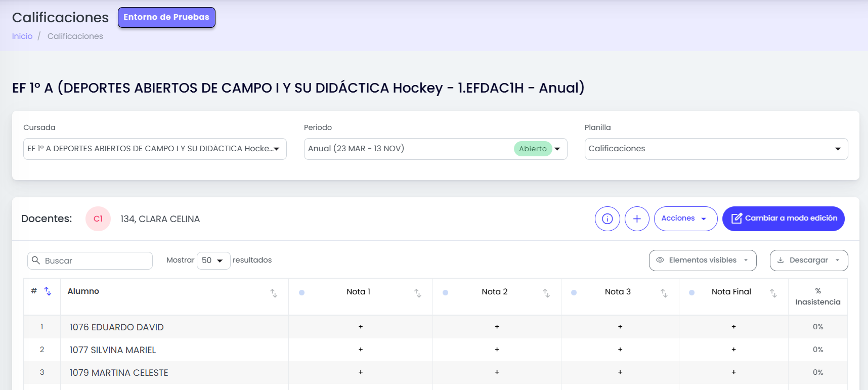
Task: Click the info circle icon
Action: (x=607, y=219)
